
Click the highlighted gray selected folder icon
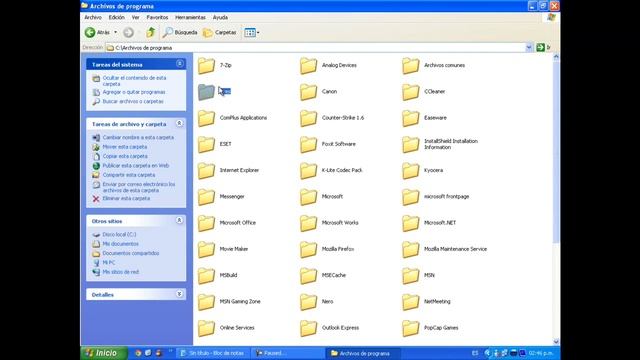click(x=206, y=92)
